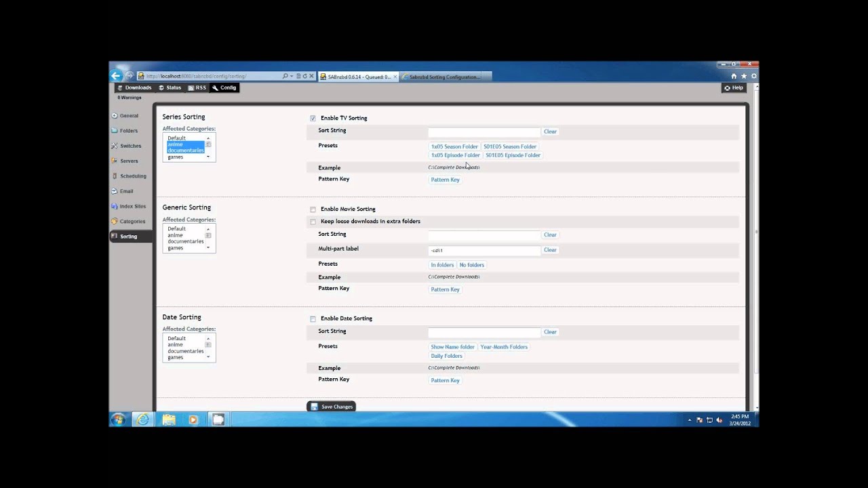
Task: Click the Internet Explorer Home icon
Action: pyautogui.click(x=734, y=76)
